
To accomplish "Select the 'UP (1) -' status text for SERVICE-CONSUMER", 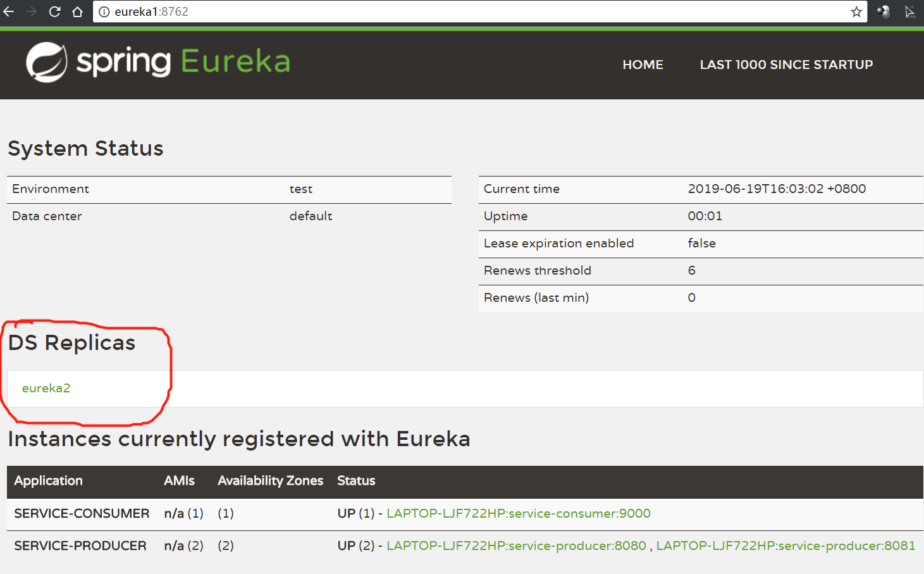I will [360, 513].
